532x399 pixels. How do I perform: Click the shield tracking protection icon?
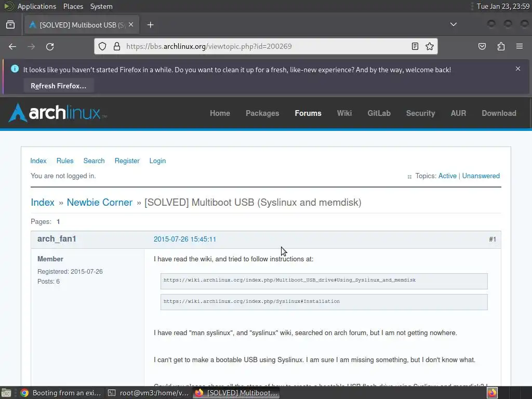(102, 46)
